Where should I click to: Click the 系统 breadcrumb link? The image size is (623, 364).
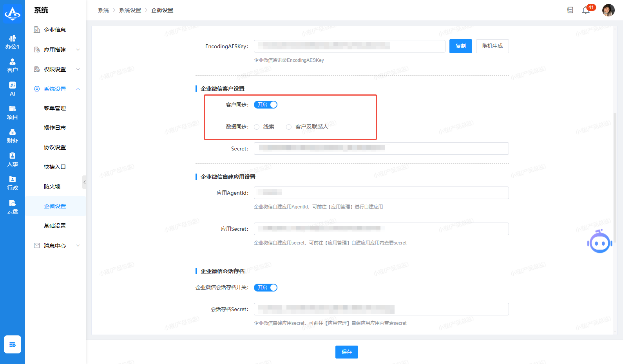click(103, 10)
